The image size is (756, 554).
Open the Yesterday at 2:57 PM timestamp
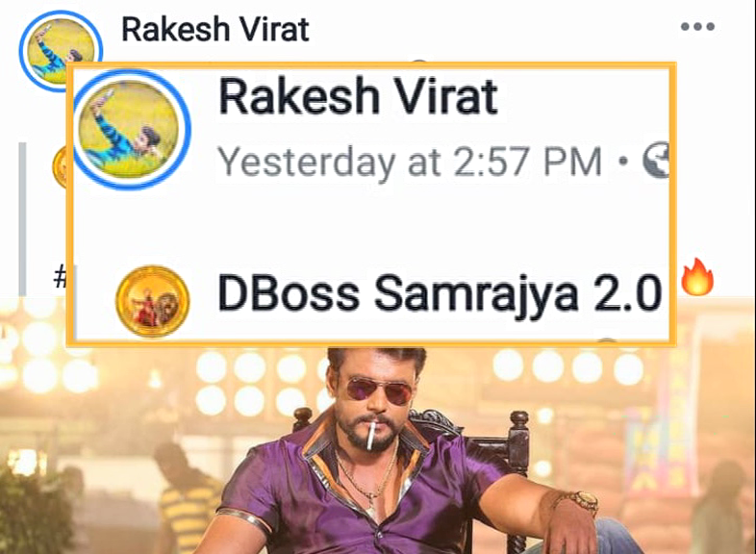pos(410,162)
